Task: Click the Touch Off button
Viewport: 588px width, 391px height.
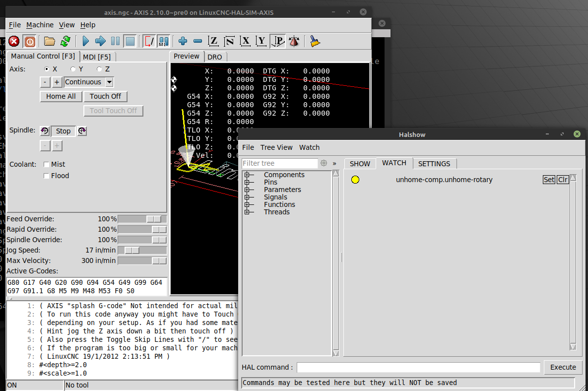Action: tap(105, 96)
